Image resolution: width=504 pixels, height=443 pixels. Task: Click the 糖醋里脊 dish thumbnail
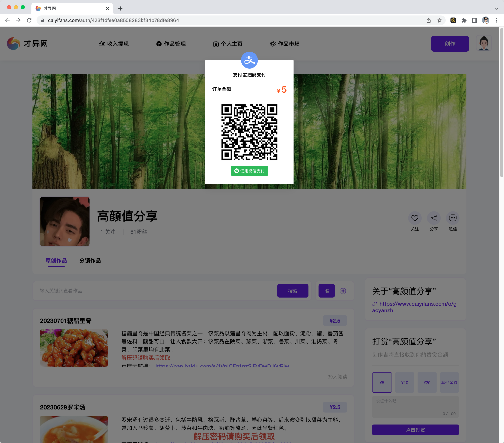point(74,348)
